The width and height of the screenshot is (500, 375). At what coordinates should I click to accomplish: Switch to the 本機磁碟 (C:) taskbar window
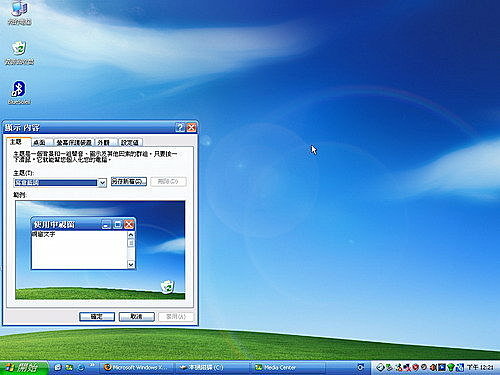click(212, 368)
